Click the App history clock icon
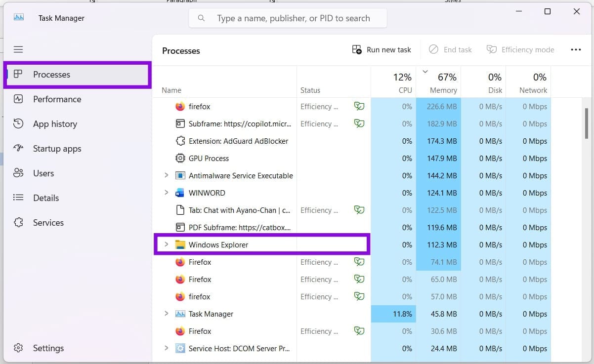Screen dimensions: 594x364 click(x=18, y=123)
